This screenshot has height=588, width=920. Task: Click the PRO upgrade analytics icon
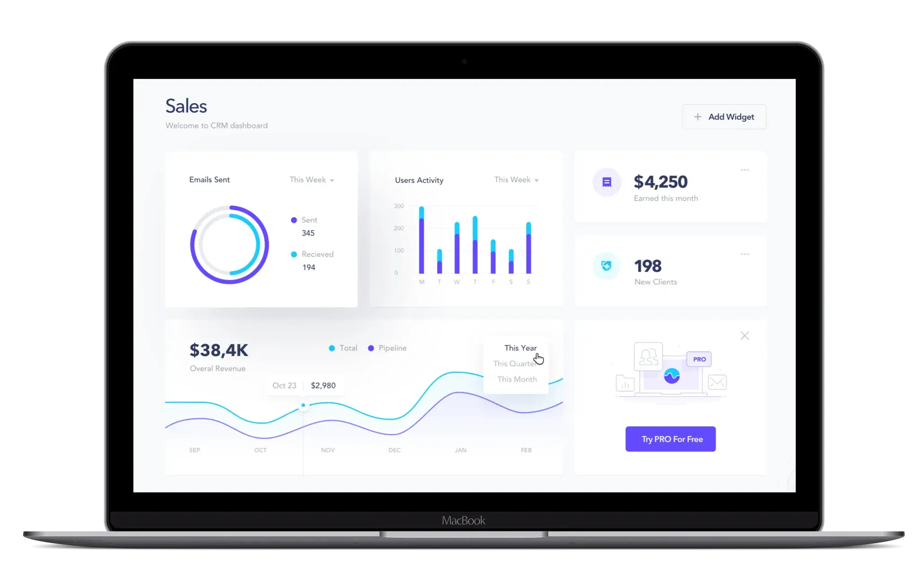point(671,377)
